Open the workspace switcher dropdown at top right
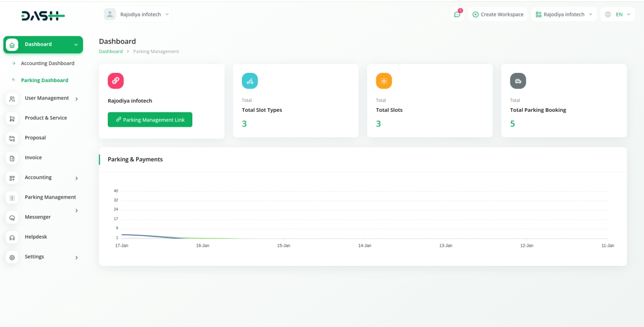The width and height of the screenshot is (644, 327). 563,15
